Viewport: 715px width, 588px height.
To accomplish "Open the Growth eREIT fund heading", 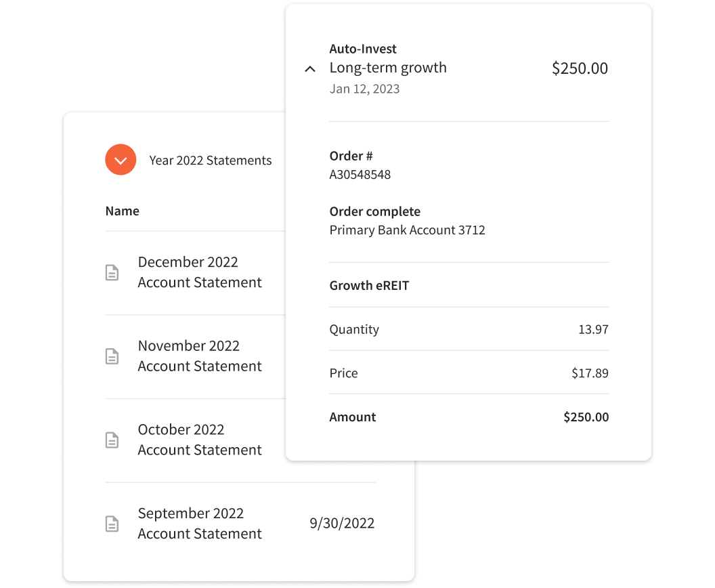I will (370, 286).
